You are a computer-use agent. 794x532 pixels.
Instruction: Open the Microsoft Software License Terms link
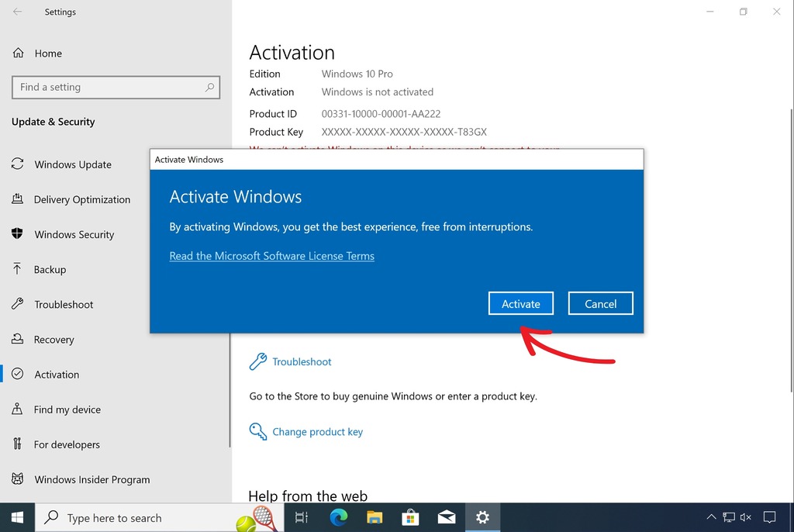pyautogui.click(x=272, y=256)
